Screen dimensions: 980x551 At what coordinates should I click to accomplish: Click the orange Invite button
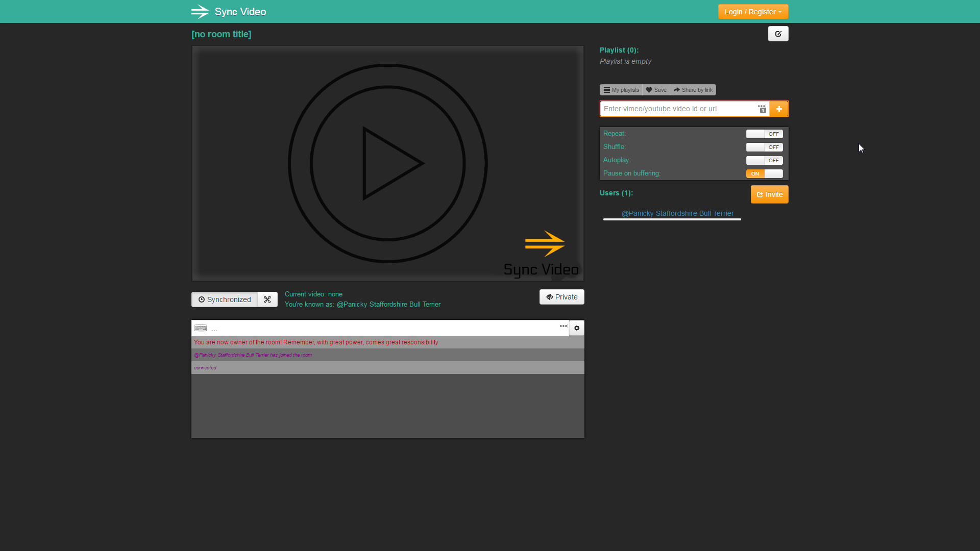(770, 194)
